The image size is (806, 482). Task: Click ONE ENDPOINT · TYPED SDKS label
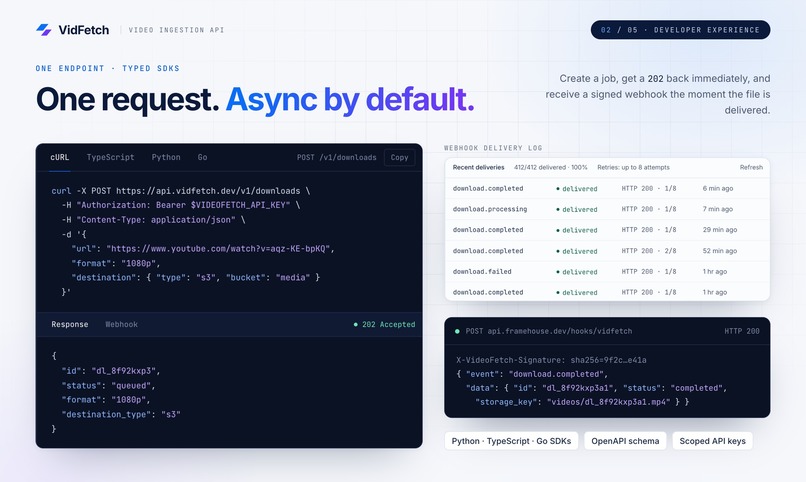click(x=107, y=68)
